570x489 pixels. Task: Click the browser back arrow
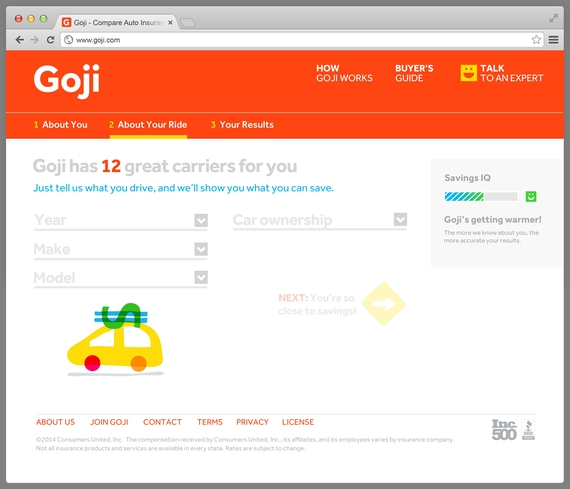pos(20,40)
